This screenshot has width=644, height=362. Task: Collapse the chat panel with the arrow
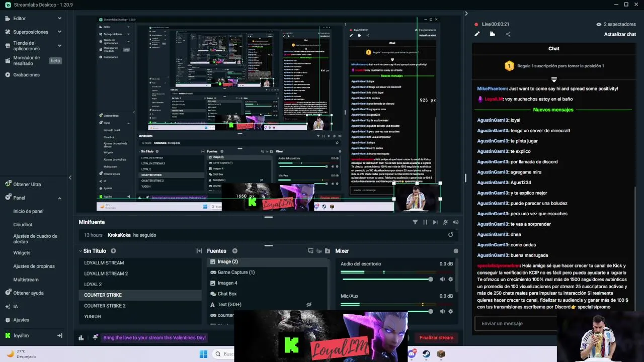pyautogui.click(x=466, y=14)
